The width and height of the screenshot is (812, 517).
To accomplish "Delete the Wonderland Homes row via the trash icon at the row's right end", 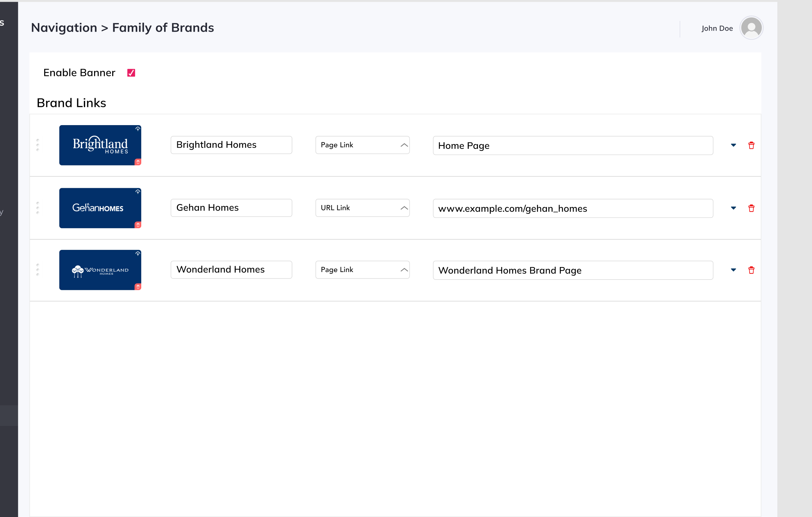I will (x=751, y=270).
